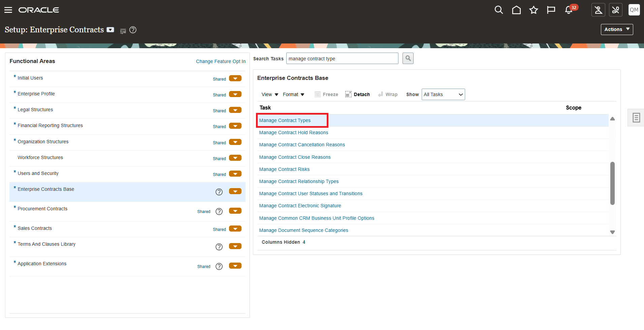Click the Oracle logo
The height and width of the screenshot is (330, 644).
[39, 10]
